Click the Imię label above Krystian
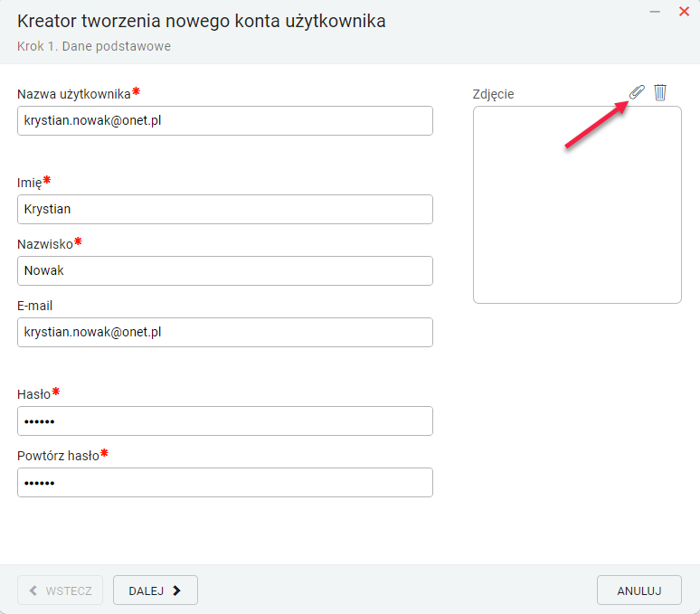The width and height of the screenshot is (700, 614). tap(30, 183)
